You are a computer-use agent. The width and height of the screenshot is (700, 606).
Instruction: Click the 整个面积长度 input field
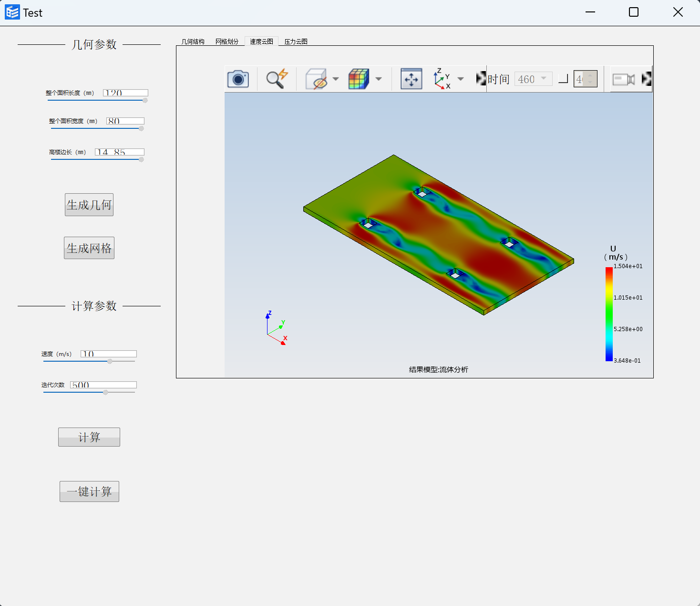click(125, 93)
